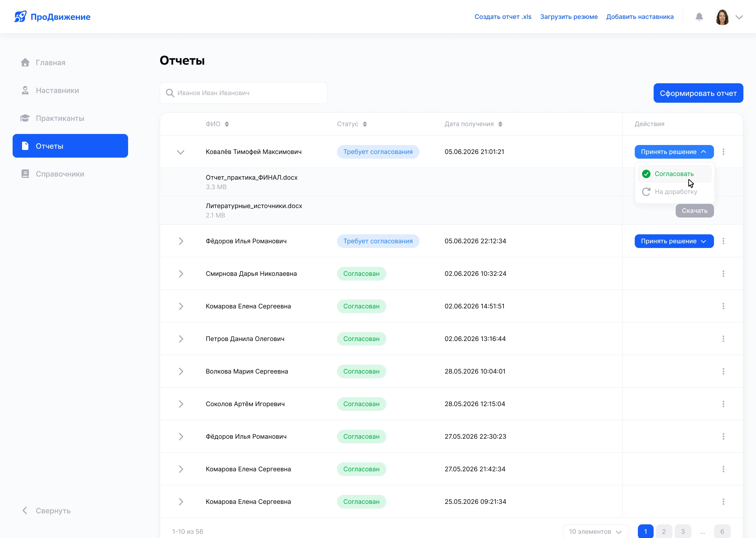Open the notifications bell

coord(699,17)
